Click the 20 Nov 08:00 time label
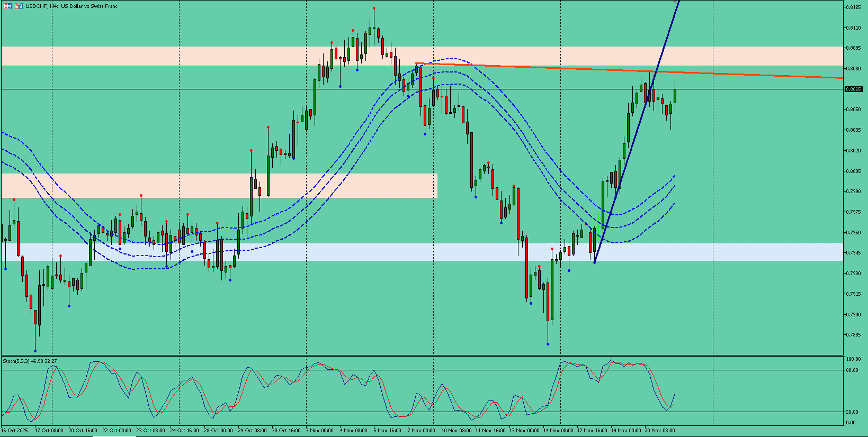Screen dimensions: 868x437 pyautogui.click(x=659, y=431)
